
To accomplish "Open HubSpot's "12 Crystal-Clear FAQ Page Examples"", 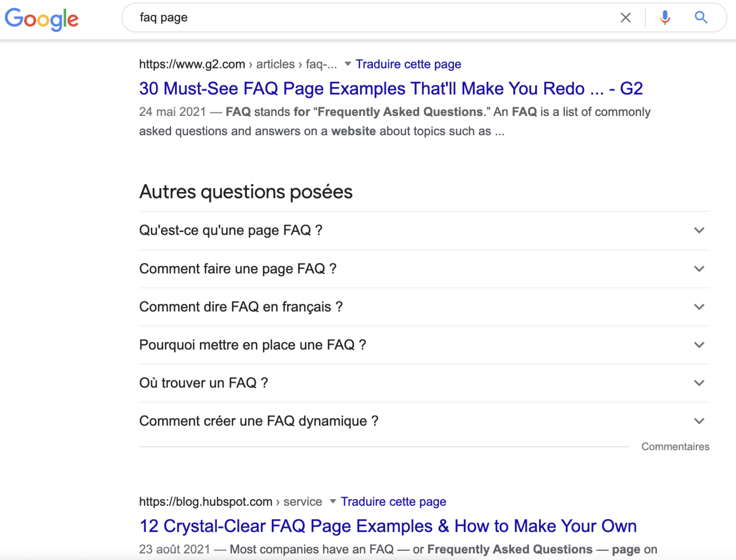I will click(388, 526).
